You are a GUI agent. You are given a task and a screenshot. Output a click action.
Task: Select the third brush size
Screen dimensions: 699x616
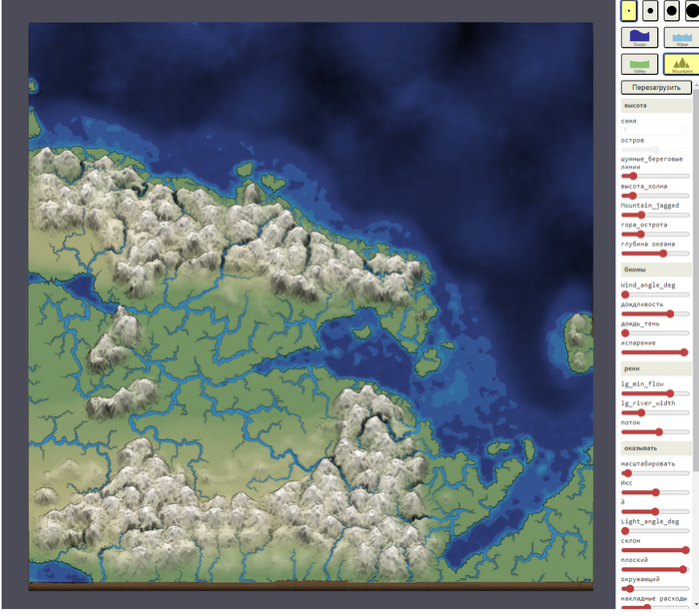pos(672,11)
